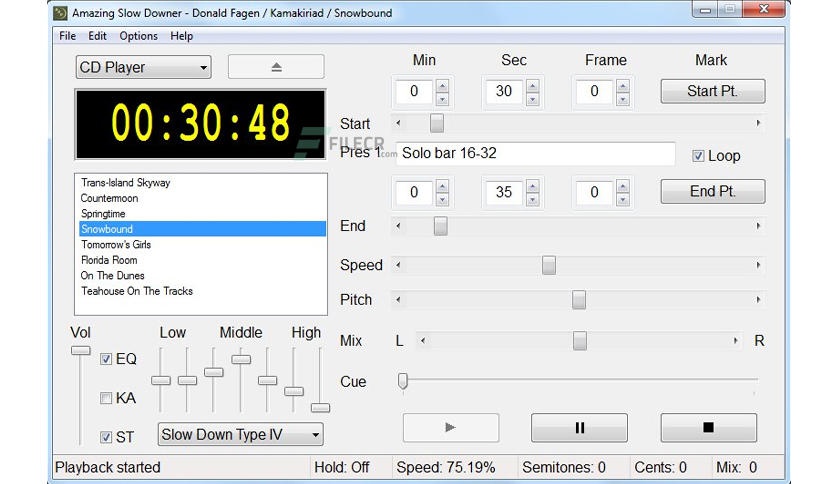Click the highest-band EQ slider handle
This screenshot has height=484, width=836.
pos(320,408)
